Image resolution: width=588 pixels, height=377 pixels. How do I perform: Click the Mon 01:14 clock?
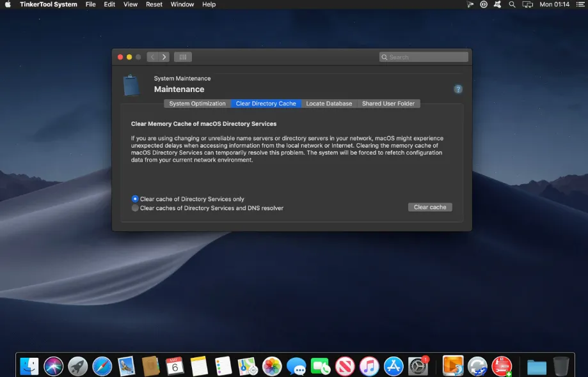(554, 4)
